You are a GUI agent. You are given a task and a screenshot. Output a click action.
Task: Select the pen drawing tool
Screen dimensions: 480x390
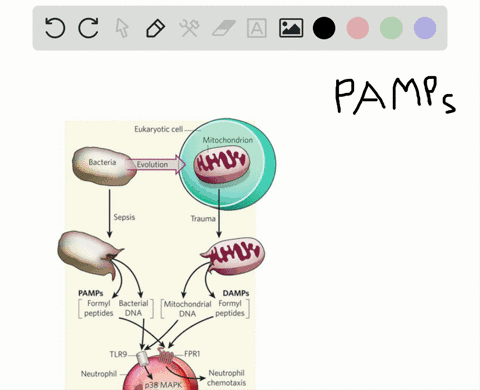click(156, 28)
